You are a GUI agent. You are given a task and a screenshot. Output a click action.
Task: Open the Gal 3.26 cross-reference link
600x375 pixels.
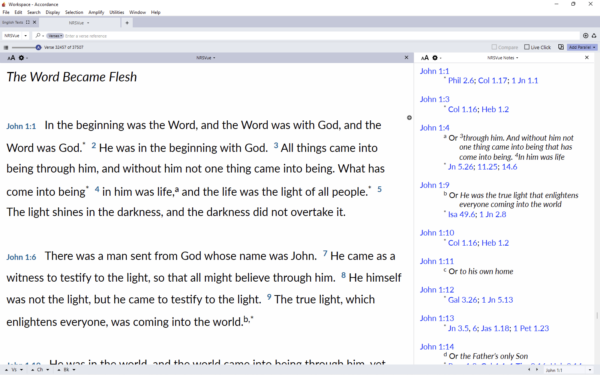(x=463, y=300)
